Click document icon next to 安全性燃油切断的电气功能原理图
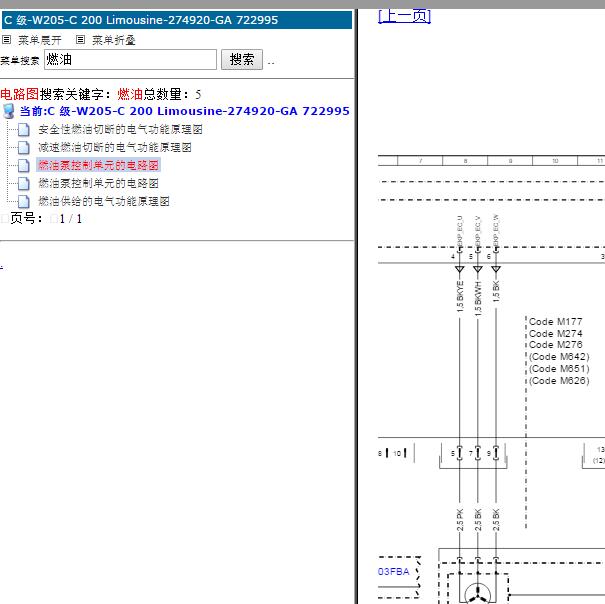Viewport: 605px width, 604px height. [24, 130]
